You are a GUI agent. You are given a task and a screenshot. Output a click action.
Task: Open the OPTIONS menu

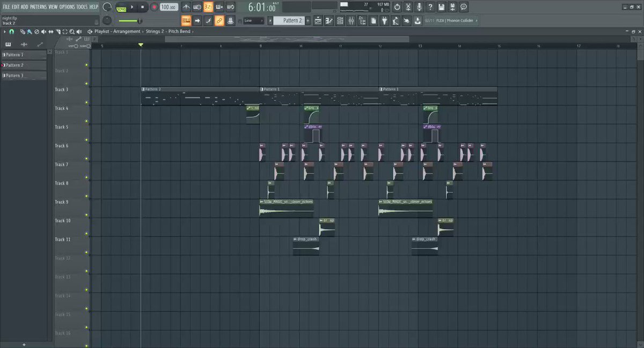tap(67, 6)
